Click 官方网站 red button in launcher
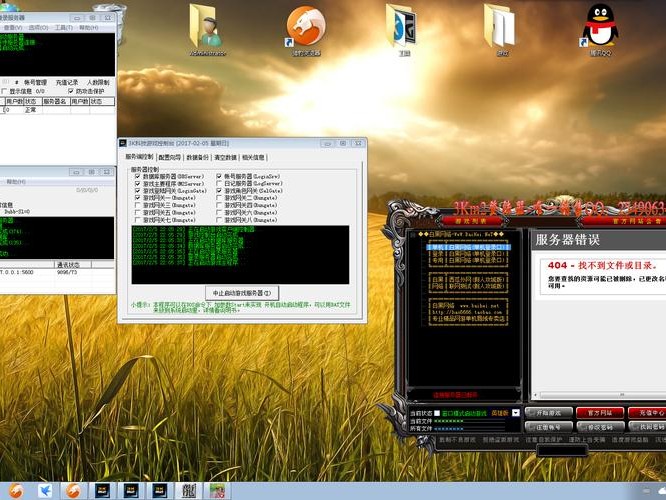Screen dimensions: 666x500 click(600, 413)
